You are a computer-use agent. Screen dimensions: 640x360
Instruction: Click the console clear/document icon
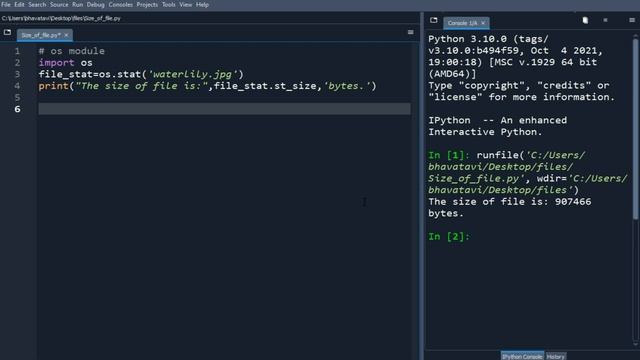coord(585,20)
